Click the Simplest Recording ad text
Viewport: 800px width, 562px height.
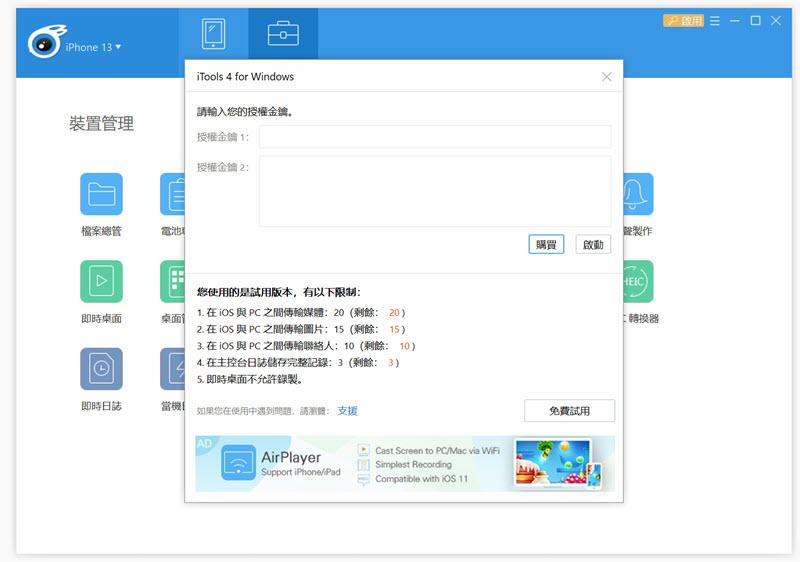413,465
